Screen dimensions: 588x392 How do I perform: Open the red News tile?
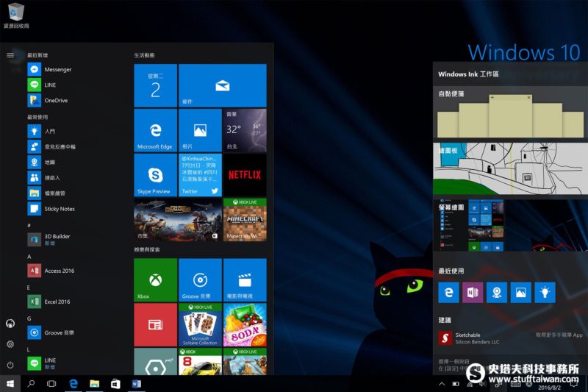pos(155,325)
